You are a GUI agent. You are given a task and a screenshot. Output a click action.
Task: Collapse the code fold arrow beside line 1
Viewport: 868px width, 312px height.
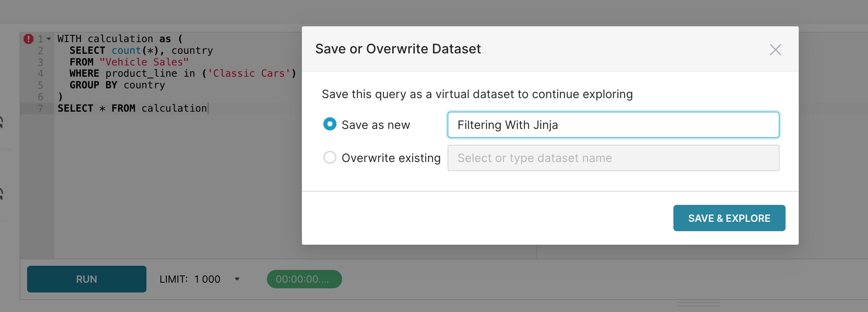pos(49,39)
